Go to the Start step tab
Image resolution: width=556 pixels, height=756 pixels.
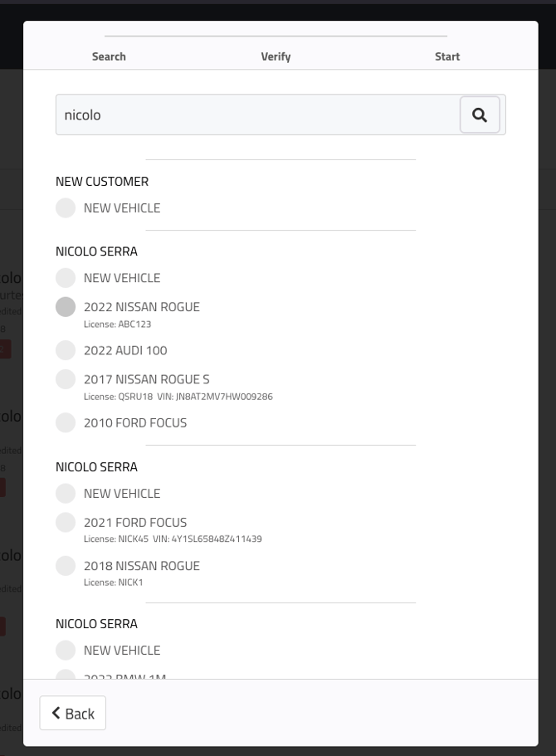pyautogui.click(x=447, y=56)
